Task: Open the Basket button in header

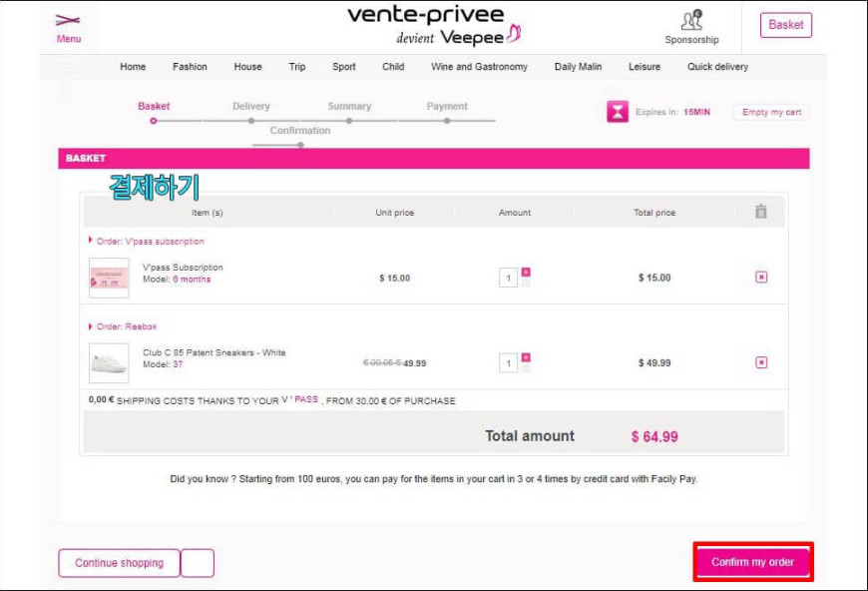Action: [x=785, y=25]
